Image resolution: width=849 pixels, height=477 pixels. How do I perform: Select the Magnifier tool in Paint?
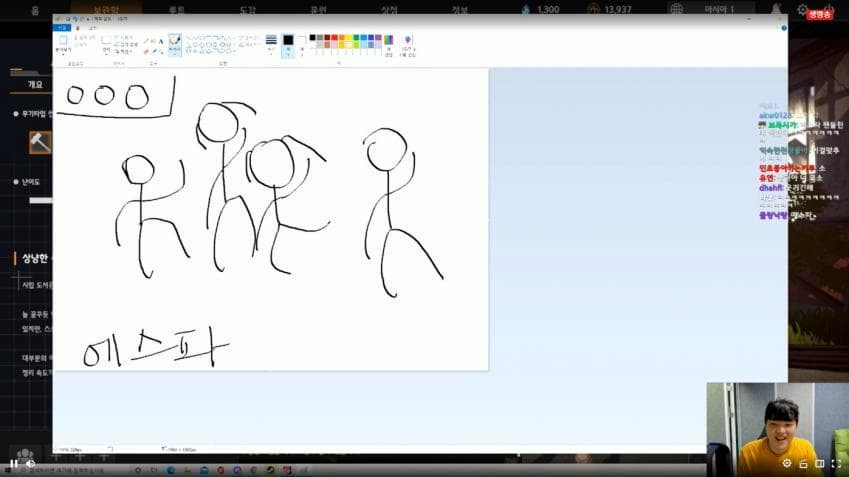pyautogui.click(x=161, y=52)
